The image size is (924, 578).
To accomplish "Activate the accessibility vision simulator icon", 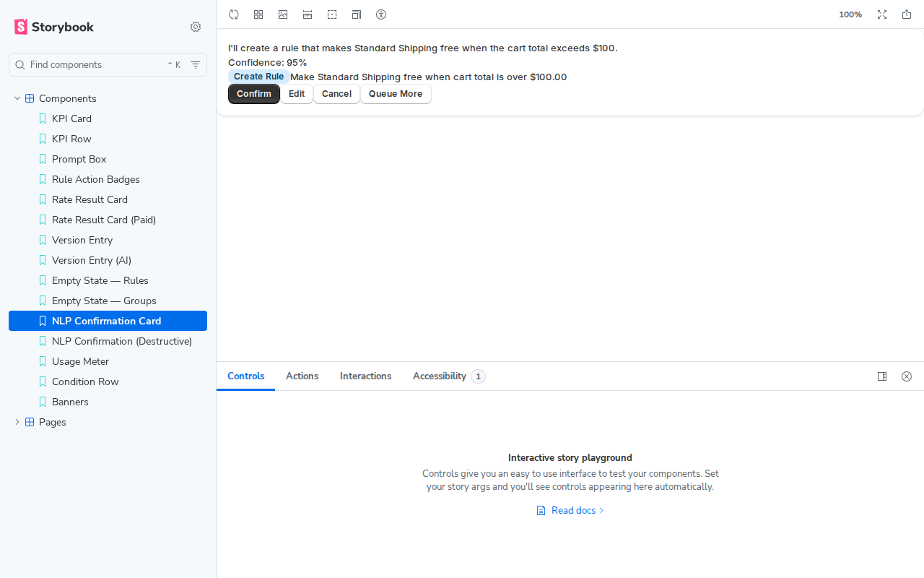I will (x=381, y=14).
